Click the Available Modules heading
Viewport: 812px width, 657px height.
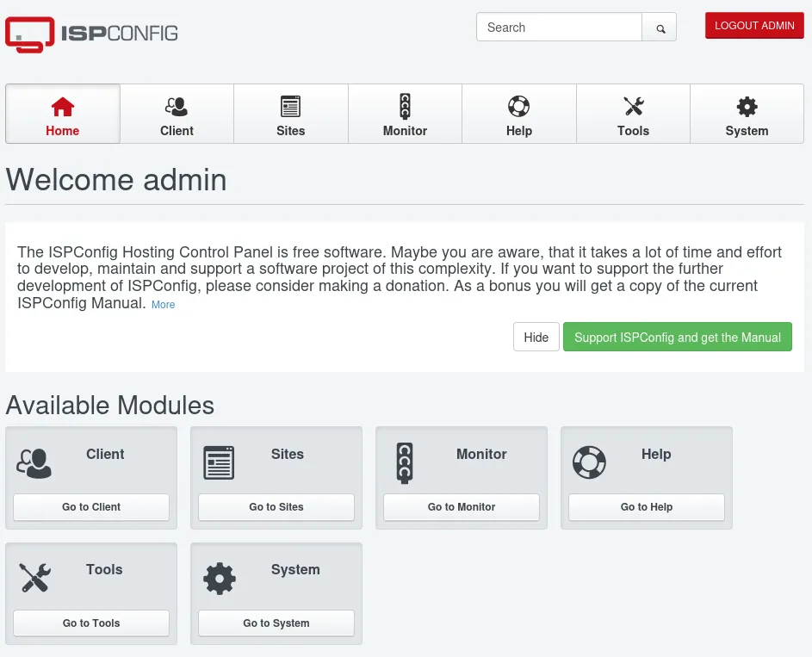[109, 405]
